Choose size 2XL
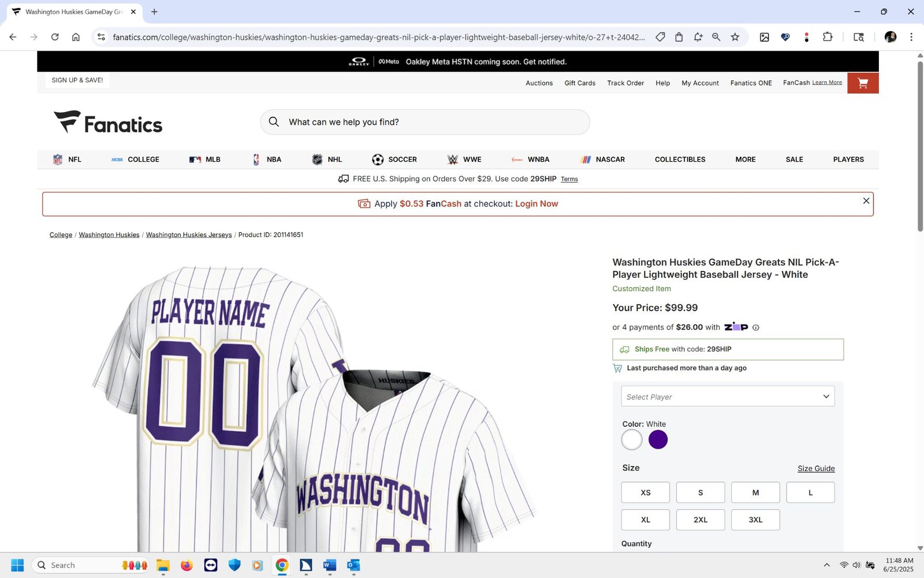Screen dimensions: 924x578 (x=701, y=520)
